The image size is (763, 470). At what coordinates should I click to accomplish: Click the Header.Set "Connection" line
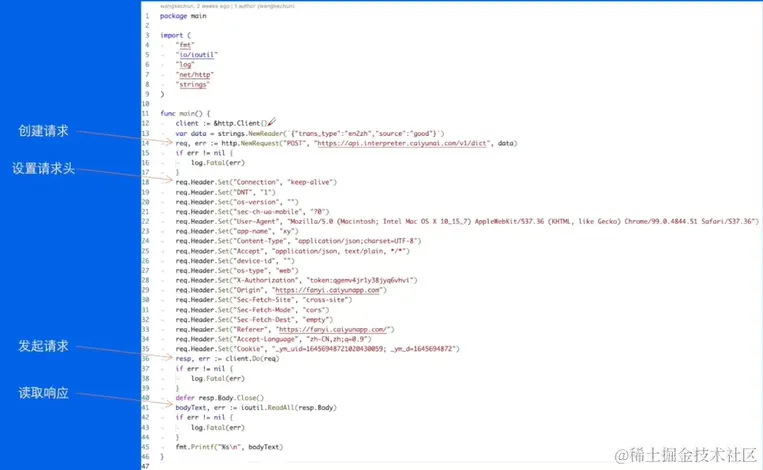256,182
